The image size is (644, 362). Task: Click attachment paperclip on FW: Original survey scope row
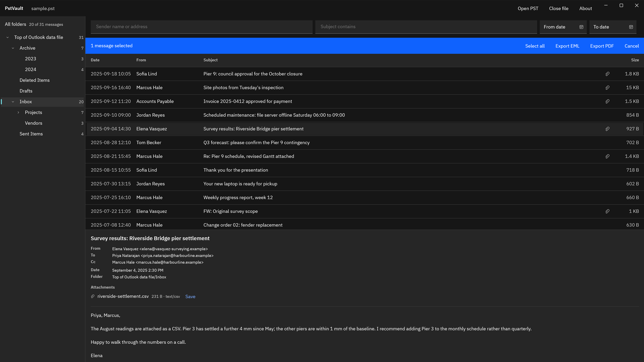(607, 211)
